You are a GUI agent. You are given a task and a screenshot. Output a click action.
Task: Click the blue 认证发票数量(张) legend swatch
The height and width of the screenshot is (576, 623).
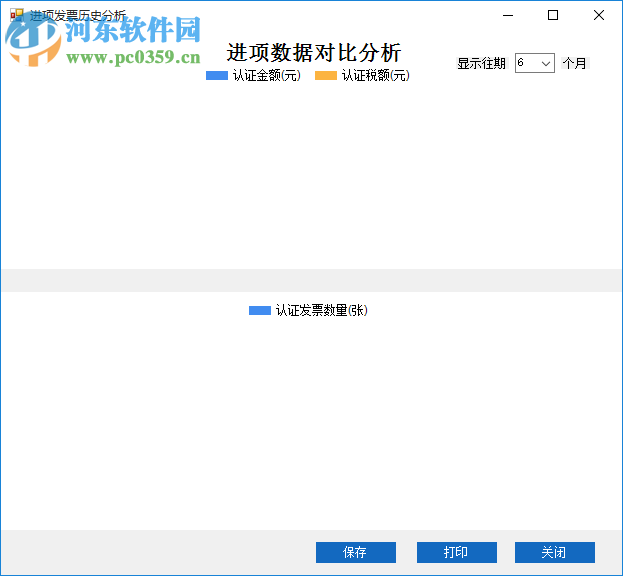(259, 310)
